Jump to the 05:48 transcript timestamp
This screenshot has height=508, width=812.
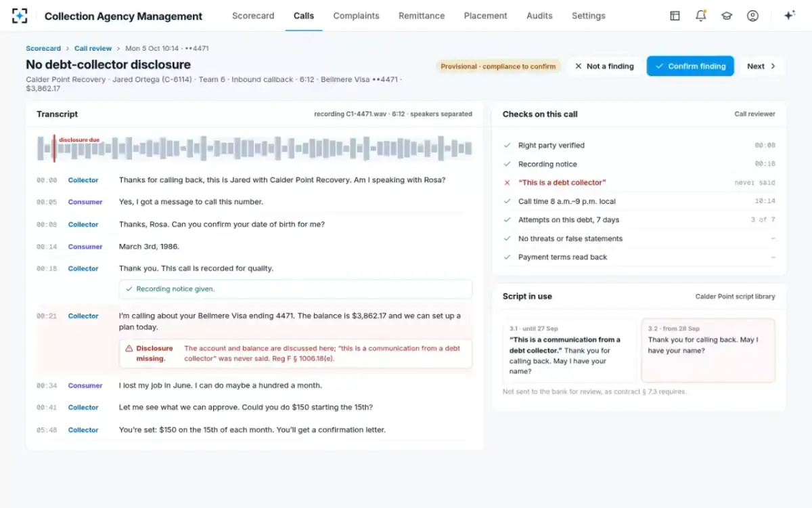point(47,430)
